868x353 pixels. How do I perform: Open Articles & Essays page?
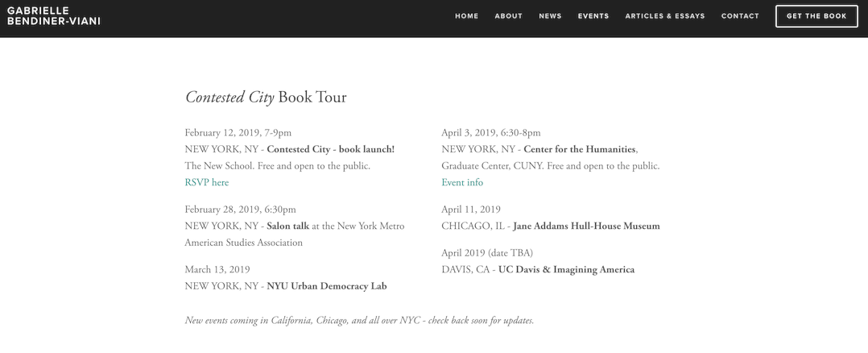click(665, 16)
